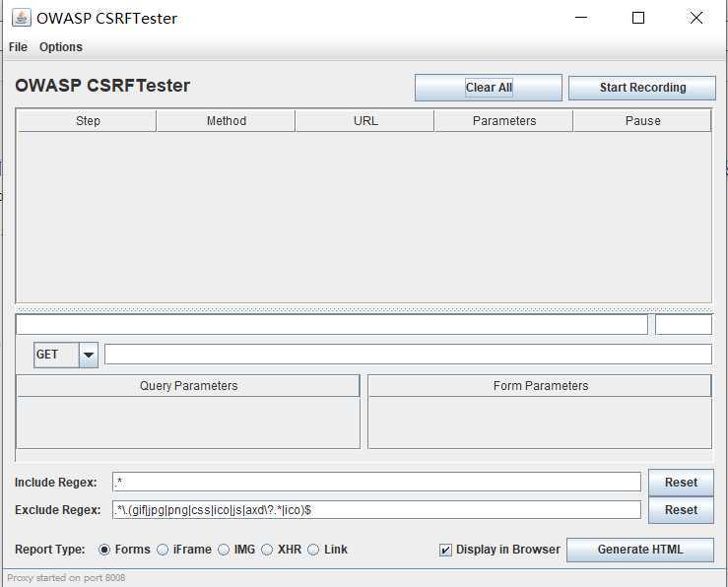The image size is (728, 587).
Task: Click 'Proxy started on port 8008' status text
Action: [x=66, y=578]
